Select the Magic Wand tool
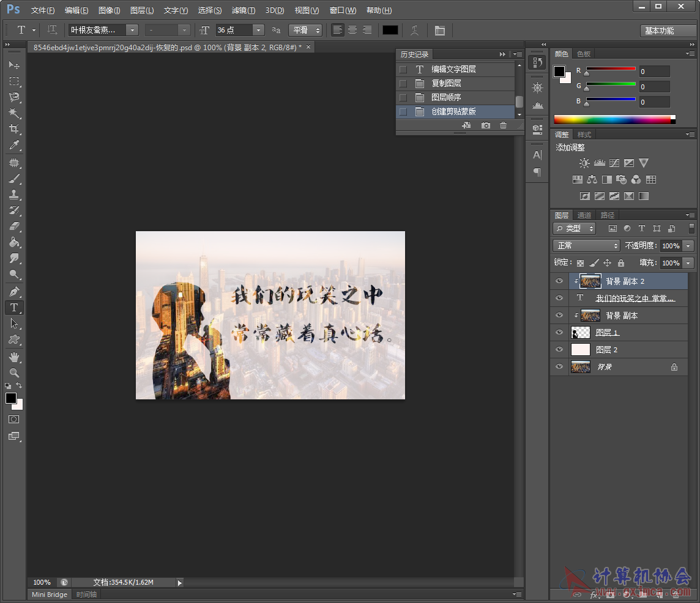This screenshot has width=700, height=603. [x=14, y=113]
